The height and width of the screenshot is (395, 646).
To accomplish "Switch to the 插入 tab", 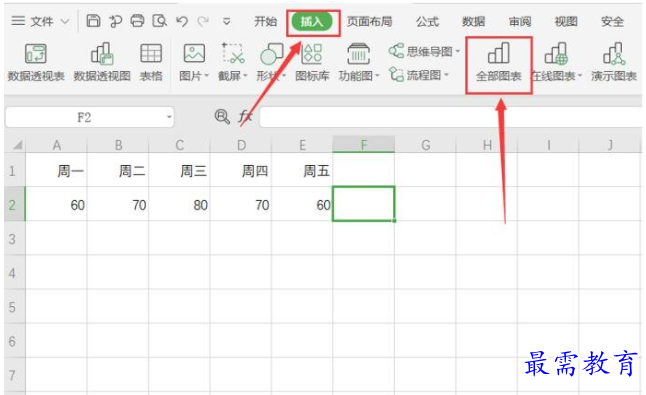I will tap(312, 21).
